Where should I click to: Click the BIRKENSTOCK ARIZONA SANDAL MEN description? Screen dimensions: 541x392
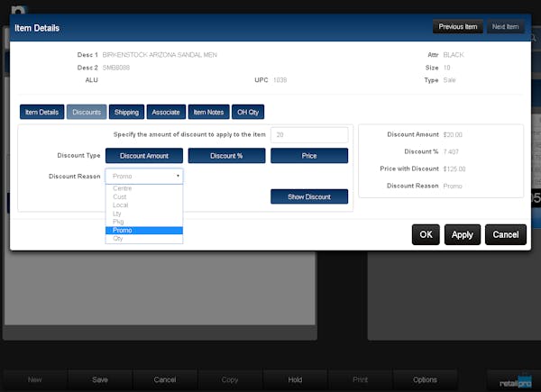click(160, 55)
